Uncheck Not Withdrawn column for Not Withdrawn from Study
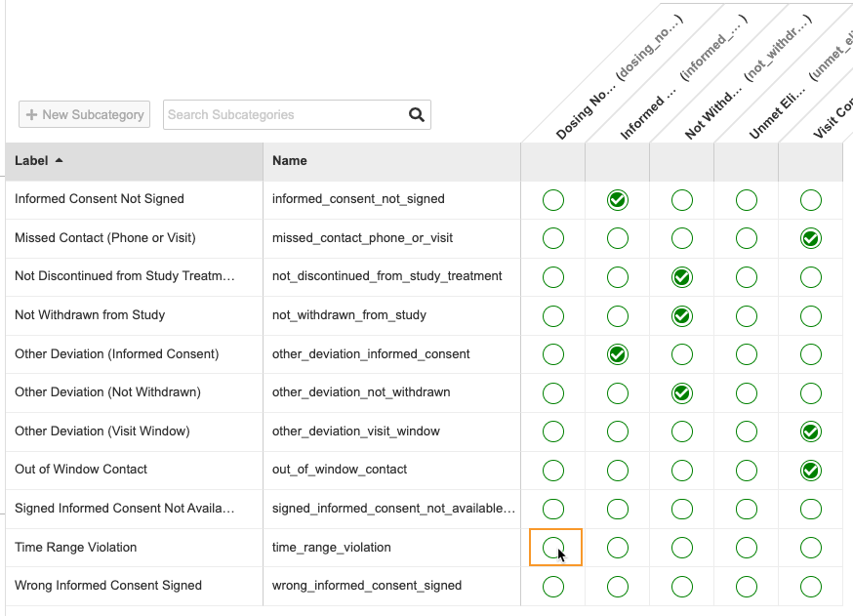The width and height of the screenshot is (853, 616). point(681,315)
